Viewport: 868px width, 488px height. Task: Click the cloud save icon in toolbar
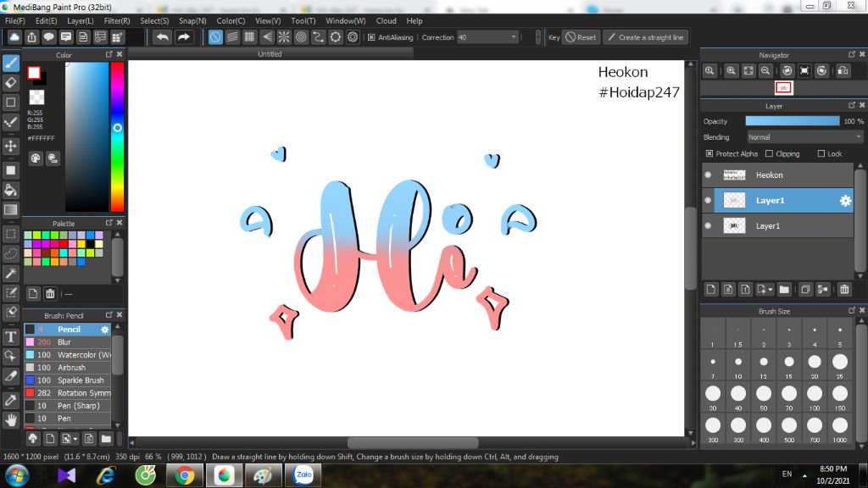(14, 37)
